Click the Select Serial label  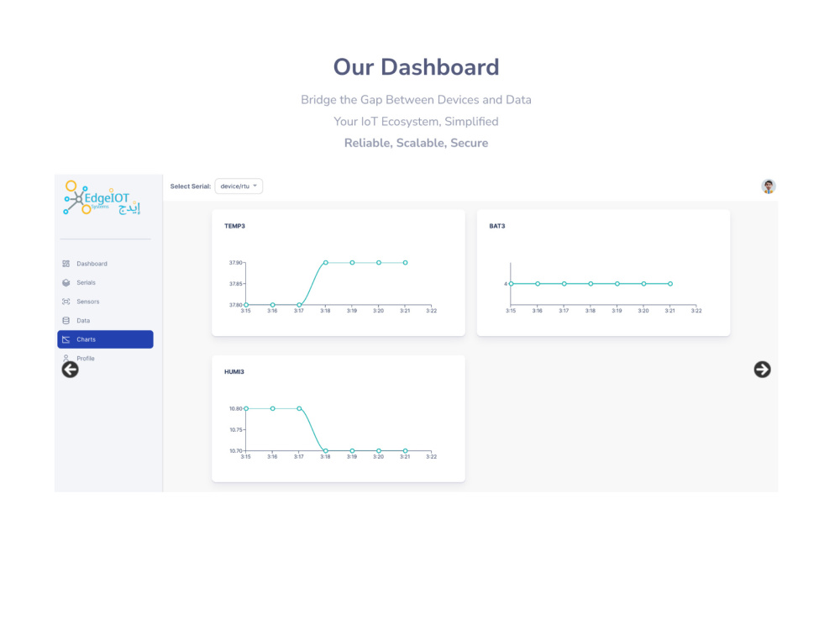coord(191,186)
